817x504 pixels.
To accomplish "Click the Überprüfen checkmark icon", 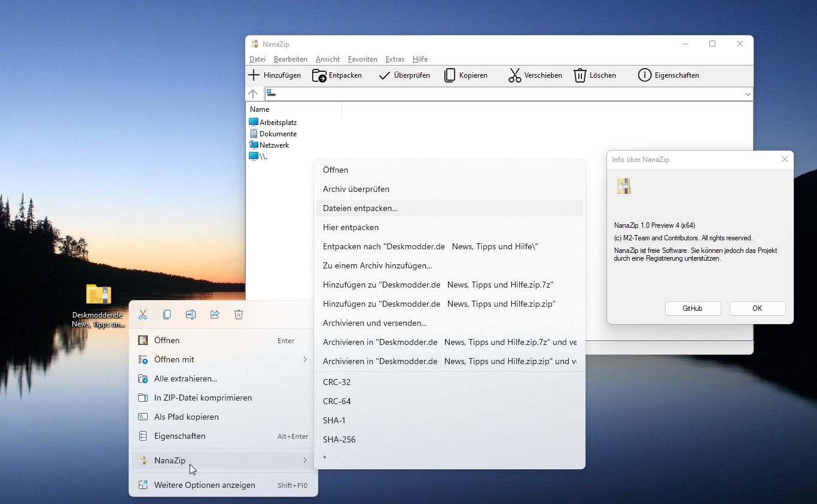I will point(385,75).
